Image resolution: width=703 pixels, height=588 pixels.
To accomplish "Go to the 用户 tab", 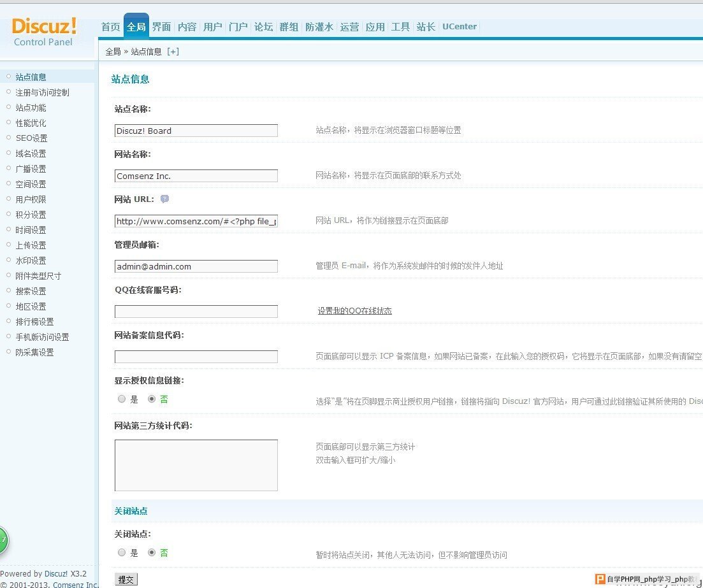I will pyautogui.click(x=212, y=27).
